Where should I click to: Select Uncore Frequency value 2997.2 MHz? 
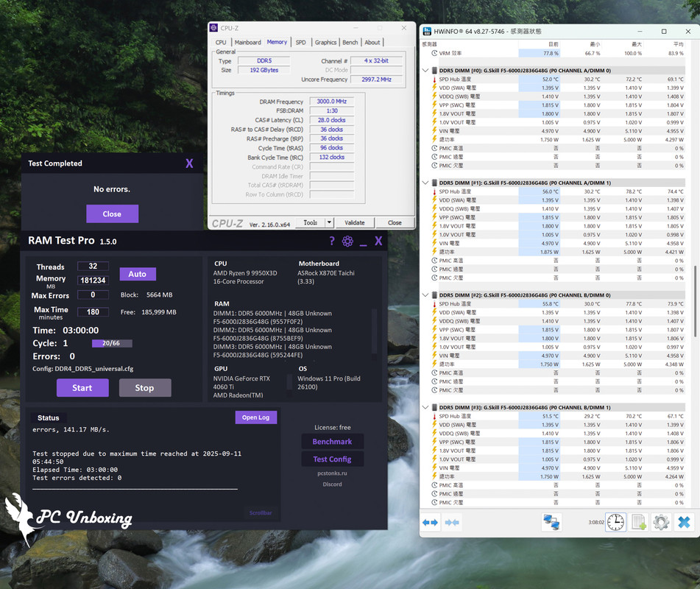click(376, 80)
